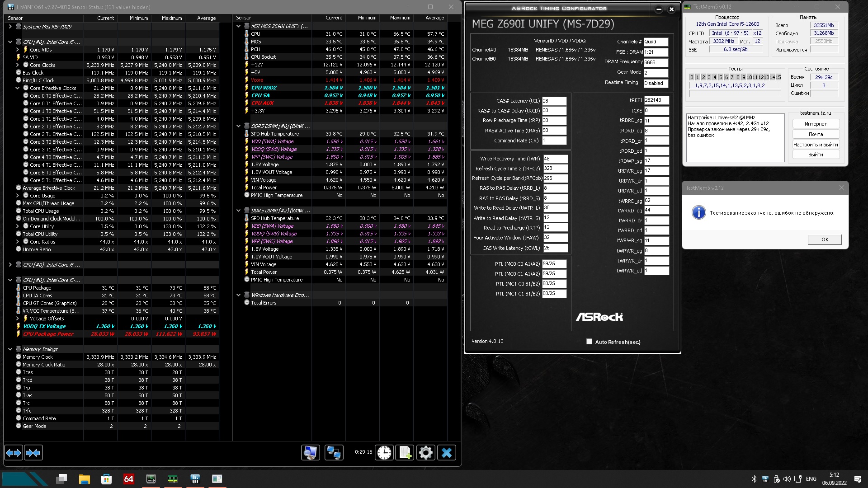Click the HWiNFO monitor with magnifier icon
868x488 pixels.
coord(311,452)
